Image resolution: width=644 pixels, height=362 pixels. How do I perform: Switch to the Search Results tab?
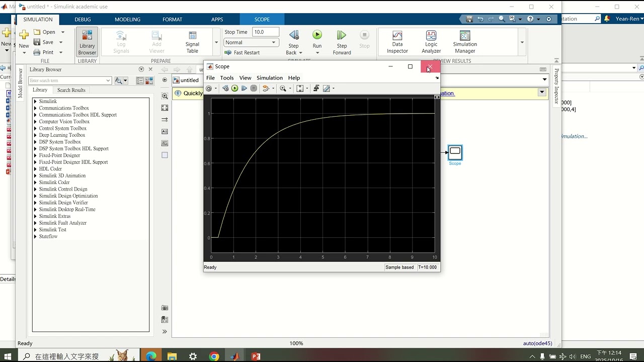tap(71, 90)
